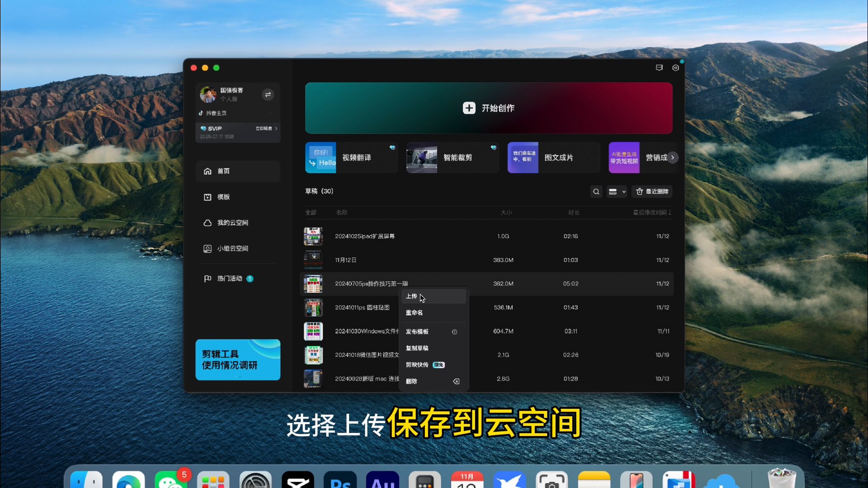Screen dimensions: 868x488
Task: Open the 剪辑工具使用情况调研 banner
Action: click(238, 360)
